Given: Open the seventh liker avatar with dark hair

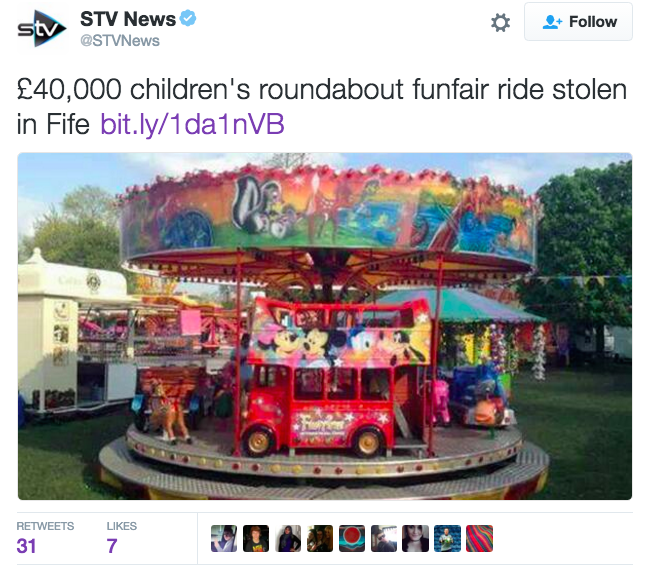Looking at the screenshot, I should click(415, 538).
